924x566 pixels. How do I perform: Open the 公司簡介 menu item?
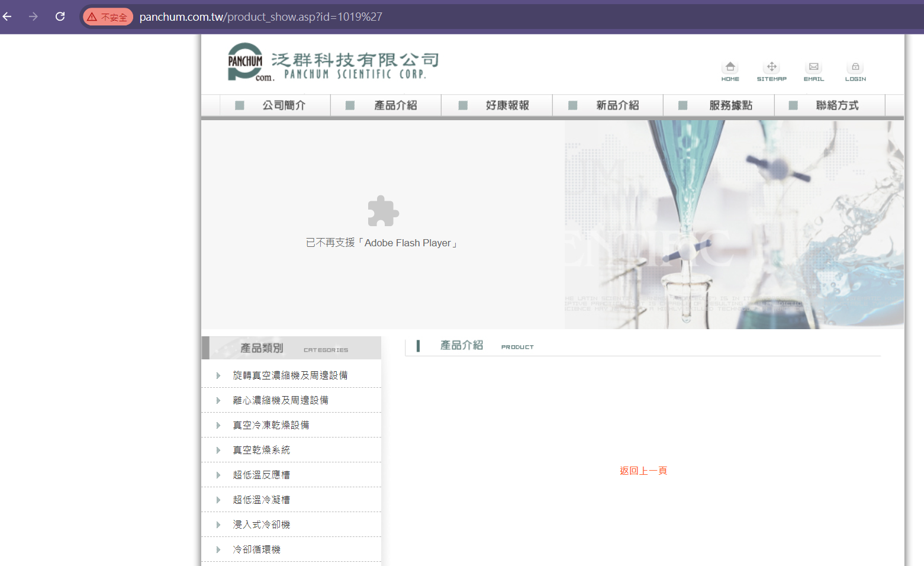click(275, 105)
